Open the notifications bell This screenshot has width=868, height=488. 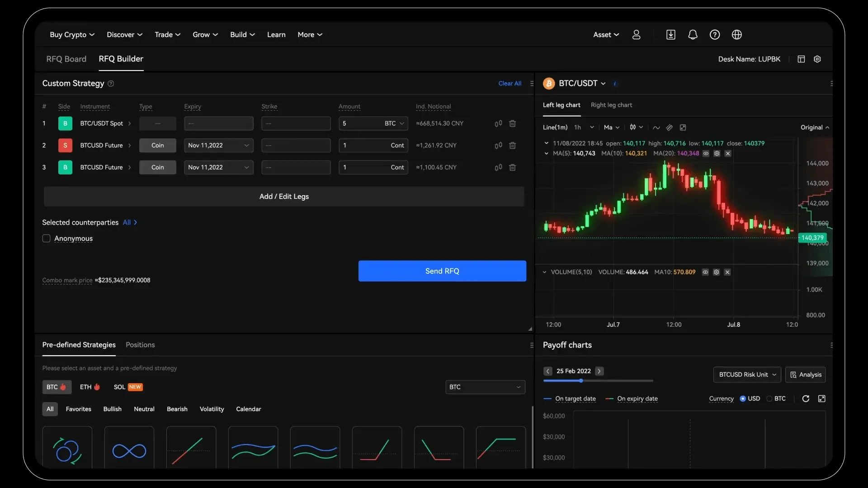pos(693,34)
